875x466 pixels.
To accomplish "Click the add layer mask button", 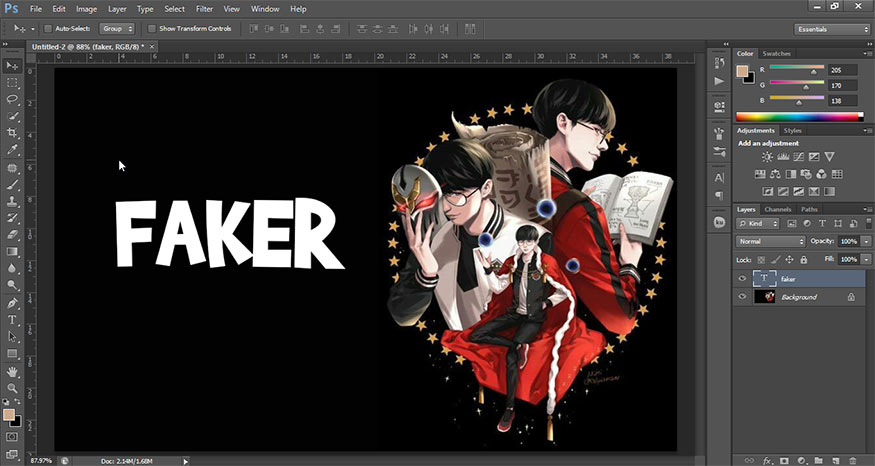I will click(784, 460).
